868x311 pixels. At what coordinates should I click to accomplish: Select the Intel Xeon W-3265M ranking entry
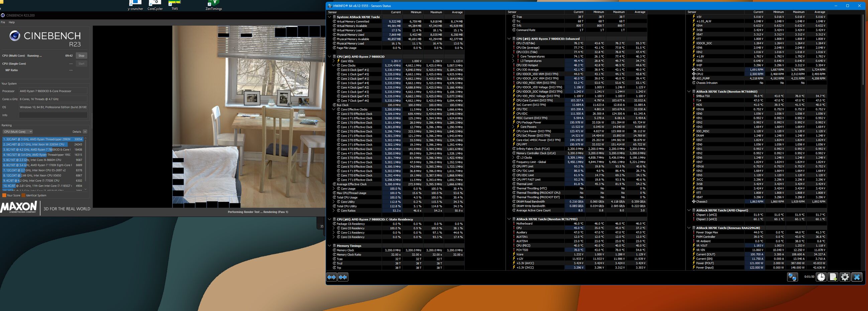[x=43, y=144]
